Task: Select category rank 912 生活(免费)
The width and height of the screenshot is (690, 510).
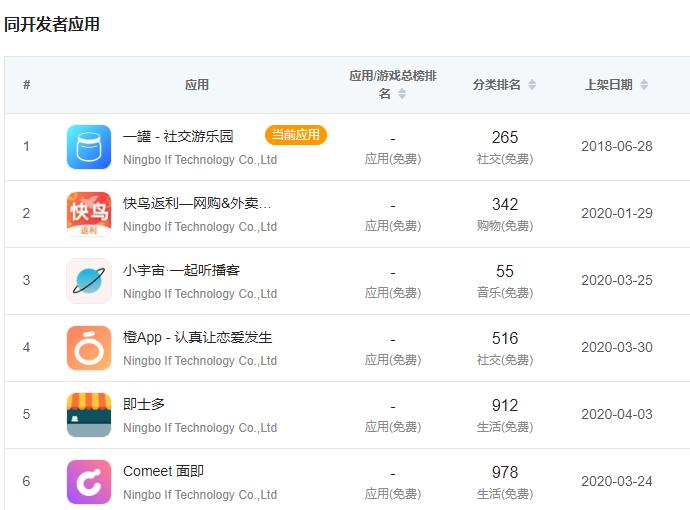Action: pos(505,415)
